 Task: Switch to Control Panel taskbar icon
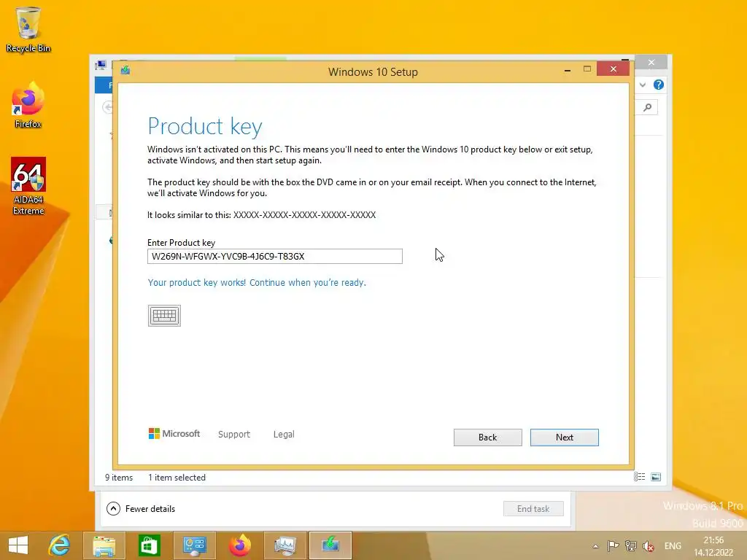tap(194, 545)
